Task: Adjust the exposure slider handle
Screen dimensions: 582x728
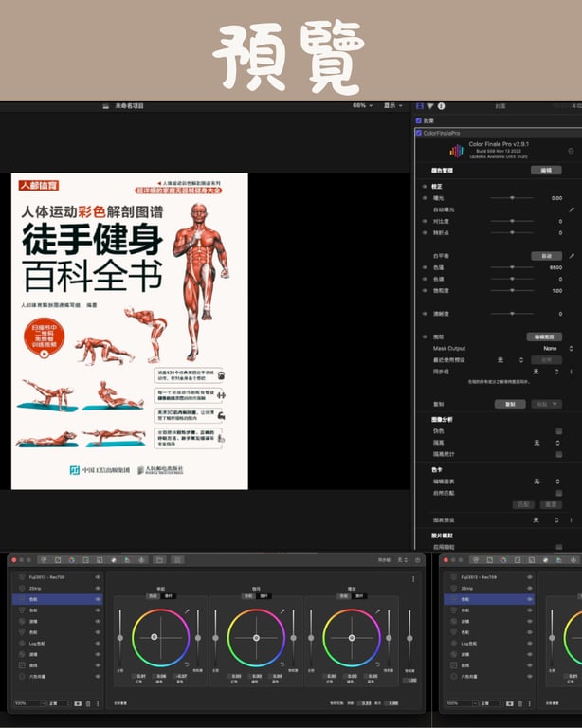Action: (513, 198)
